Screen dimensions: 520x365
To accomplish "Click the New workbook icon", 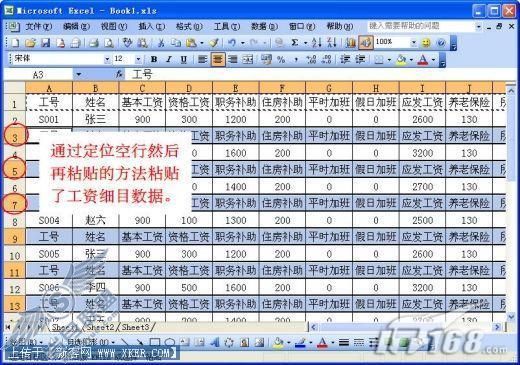I will point(15,43).
